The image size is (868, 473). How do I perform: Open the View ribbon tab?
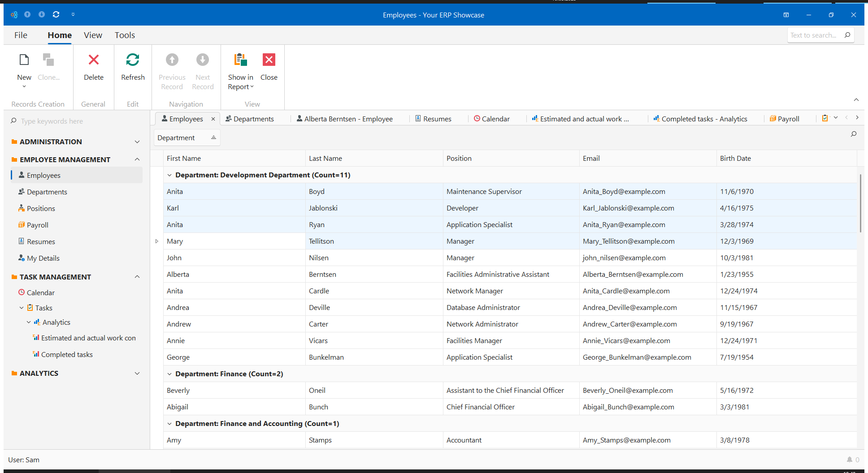[93, 35]
